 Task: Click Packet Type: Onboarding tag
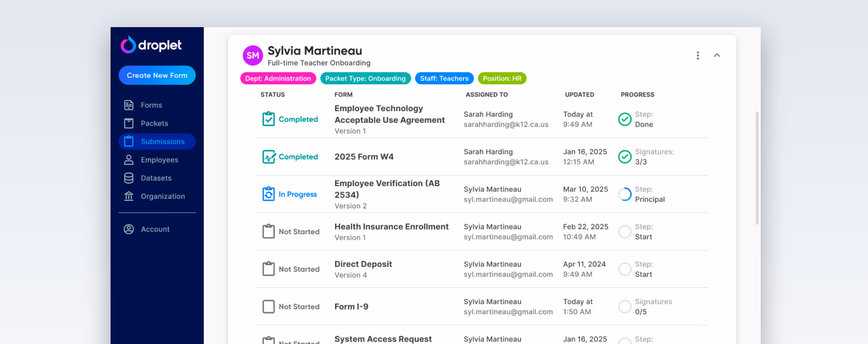pos(365,78)
